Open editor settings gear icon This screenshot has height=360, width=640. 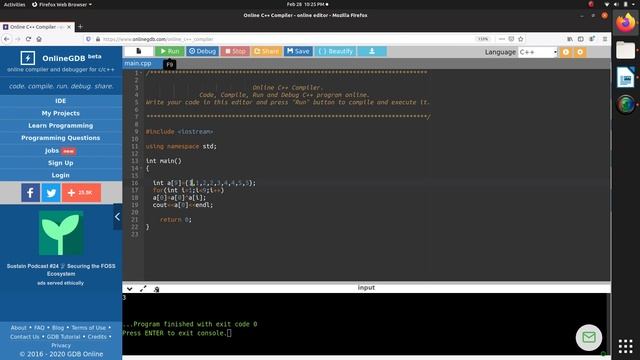coord(580,52)
